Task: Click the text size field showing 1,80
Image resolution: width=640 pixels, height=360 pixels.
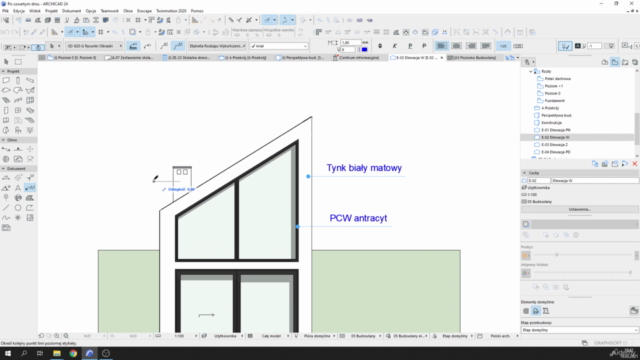Action: click(351, 42)
